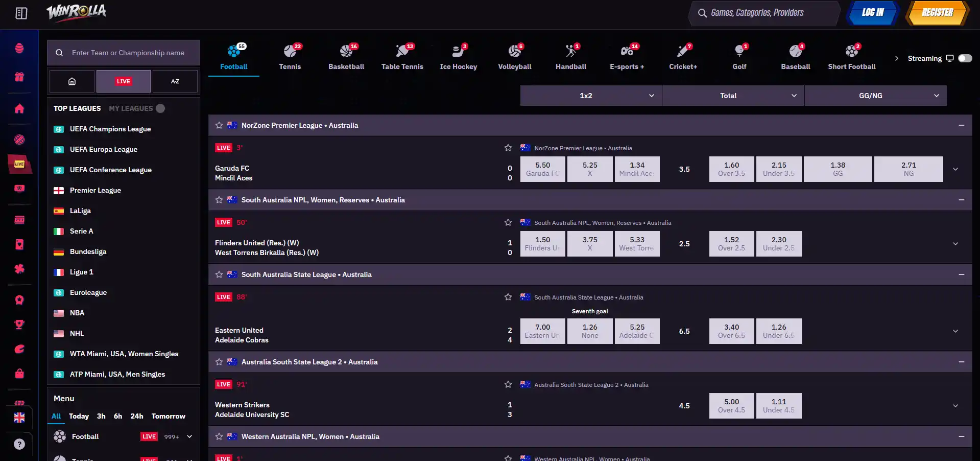The height and width of the screenshot is (461, 980).
Task: Open the Golf sport category
Action: [x=739, y=56]
